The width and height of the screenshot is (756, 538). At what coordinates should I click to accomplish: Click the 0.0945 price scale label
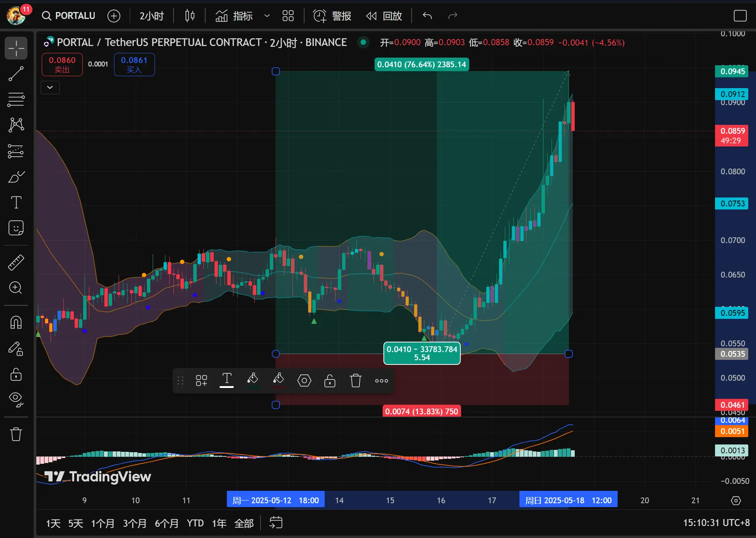[732, 72]
